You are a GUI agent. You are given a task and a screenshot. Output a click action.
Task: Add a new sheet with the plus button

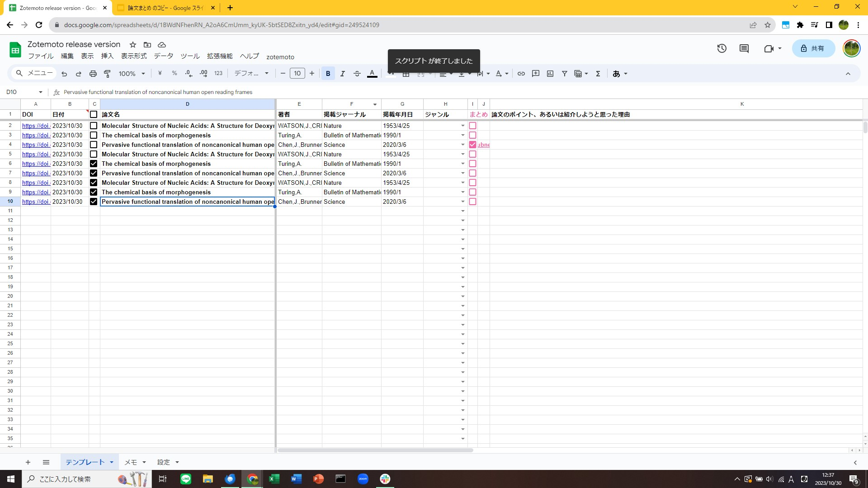[x=28, y=462]
